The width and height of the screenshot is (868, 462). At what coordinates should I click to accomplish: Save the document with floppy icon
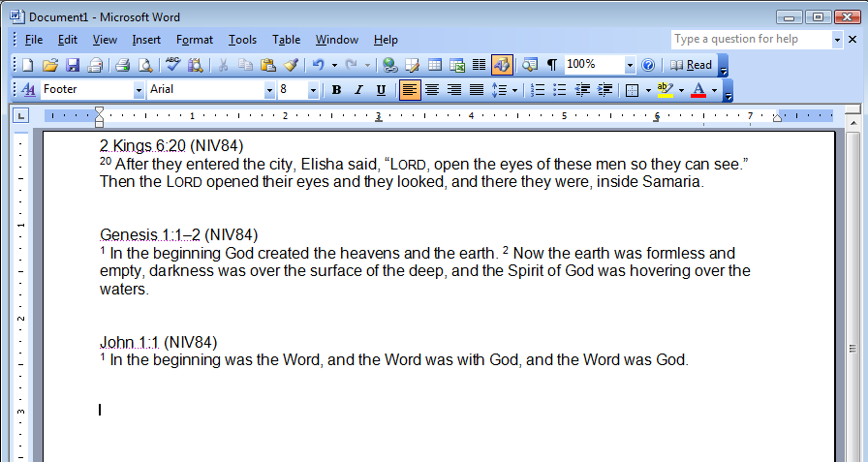click(73, 65)
